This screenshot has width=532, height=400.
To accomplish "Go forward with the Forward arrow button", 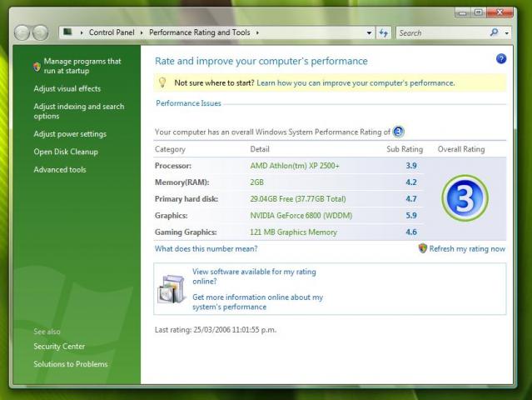I will pyautogui.click(x=40, y=33).
